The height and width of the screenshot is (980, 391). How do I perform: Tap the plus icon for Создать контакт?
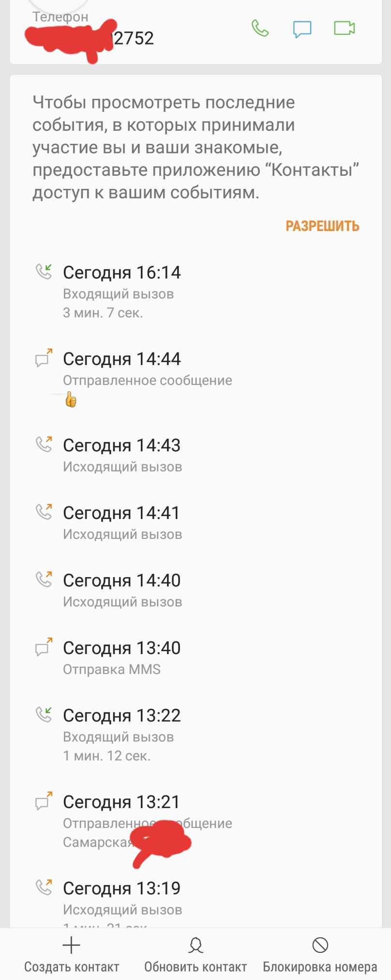71,945
